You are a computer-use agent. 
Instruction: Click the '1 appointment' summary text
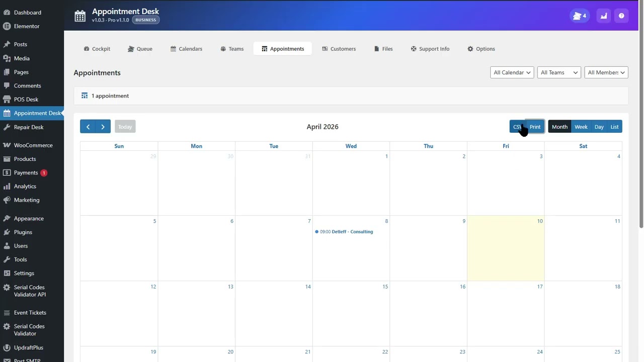(x=110, y=96)
